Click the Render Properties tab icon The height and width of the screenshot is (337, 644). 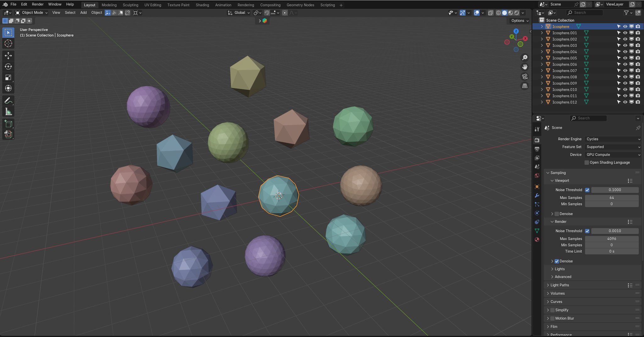(x=537, y=140)
